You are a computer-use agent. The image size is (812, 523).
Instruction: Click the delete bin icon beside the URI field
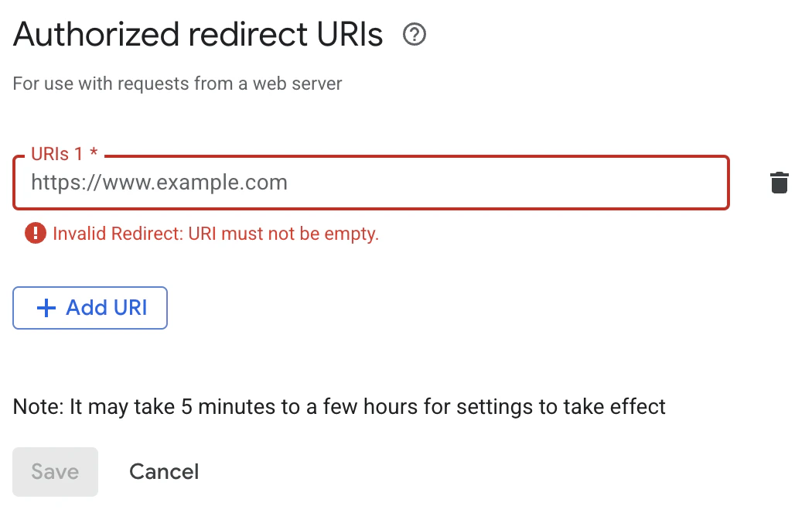[779, 183]
